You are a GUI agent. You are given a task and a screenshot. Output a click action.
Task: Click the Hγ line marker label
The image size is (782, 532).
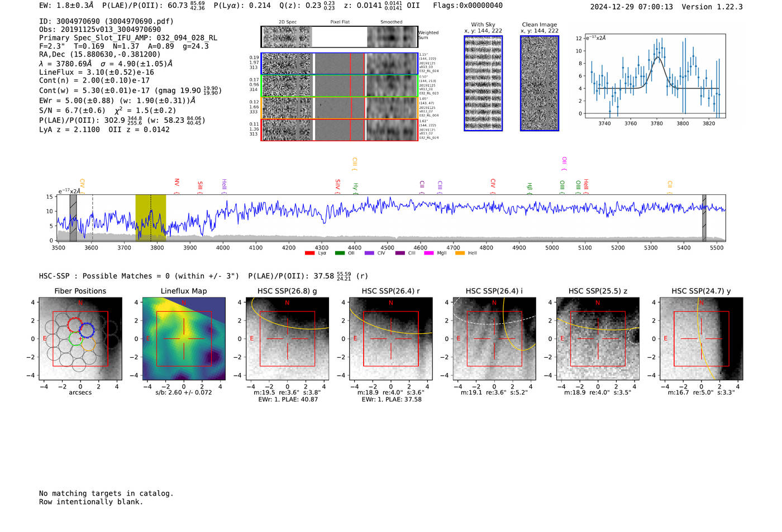(355, 187)
